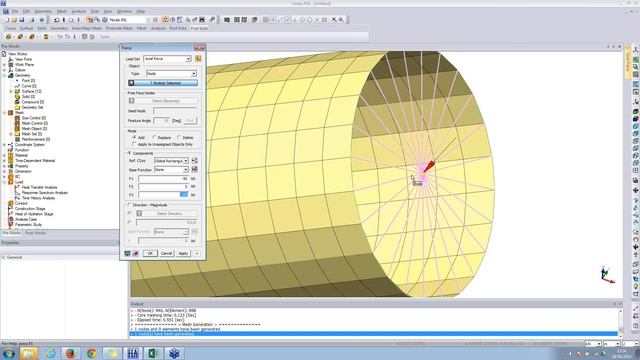This screenshot has height=360, width=640.
Task: Select the Surface tree item
Action: (x=31, y=91)
